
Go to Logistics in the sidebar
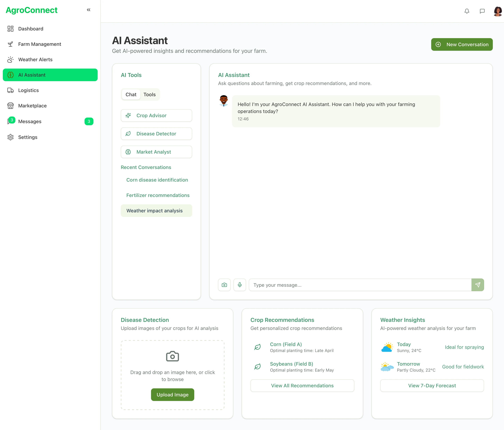coord(29,90)
